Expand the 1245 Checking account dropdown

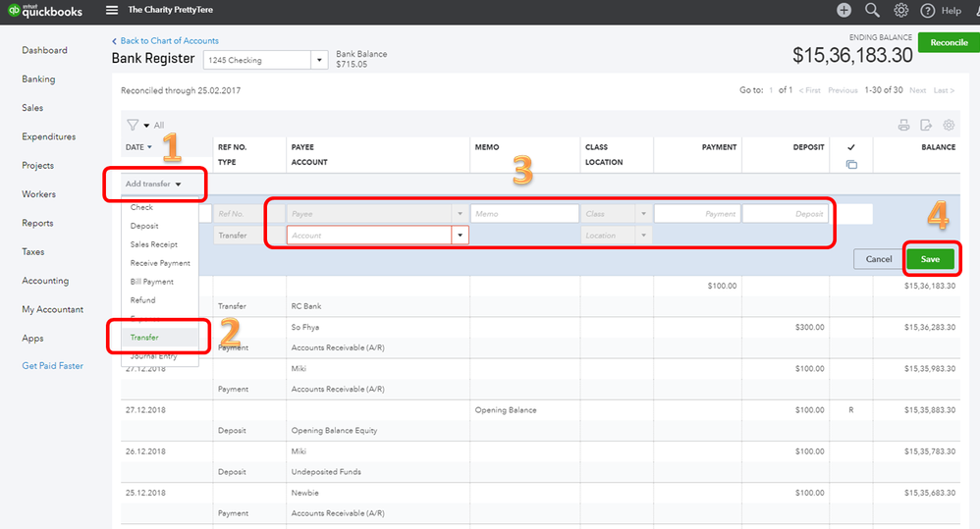(319, 60)
